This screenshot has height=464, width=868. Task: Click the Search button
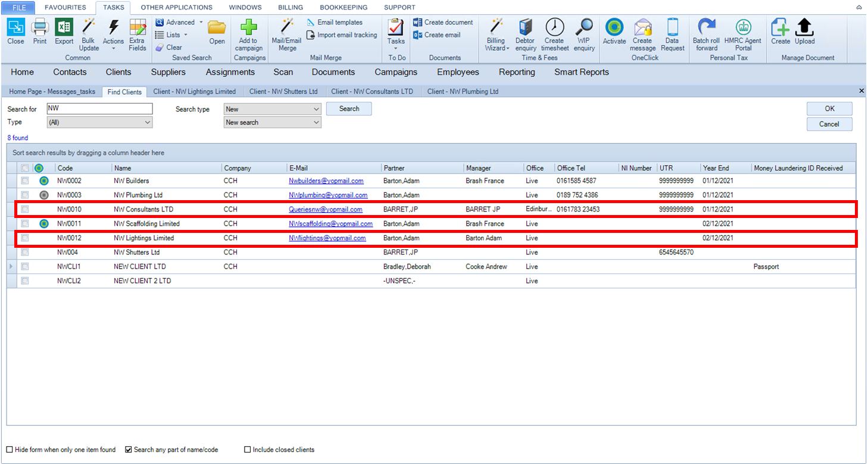[x=349, y=109]
